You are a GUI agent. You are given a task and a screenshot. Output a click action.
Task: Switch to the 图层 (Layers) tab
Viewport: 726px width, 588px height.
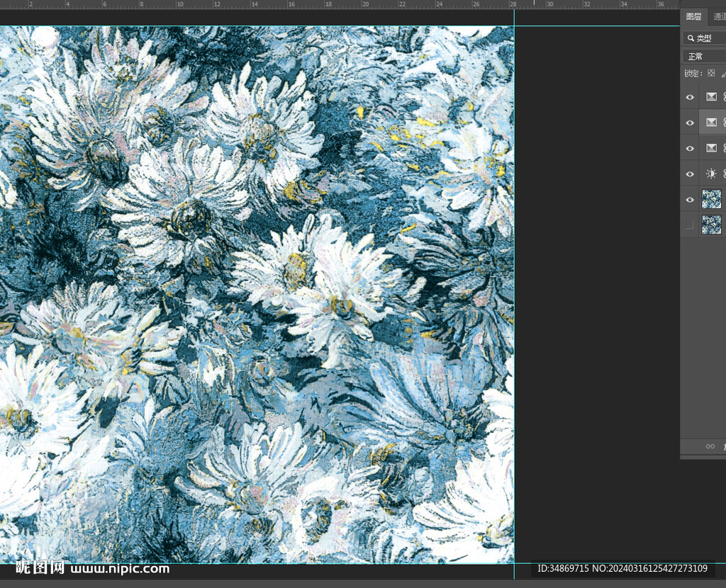point(693,17)
